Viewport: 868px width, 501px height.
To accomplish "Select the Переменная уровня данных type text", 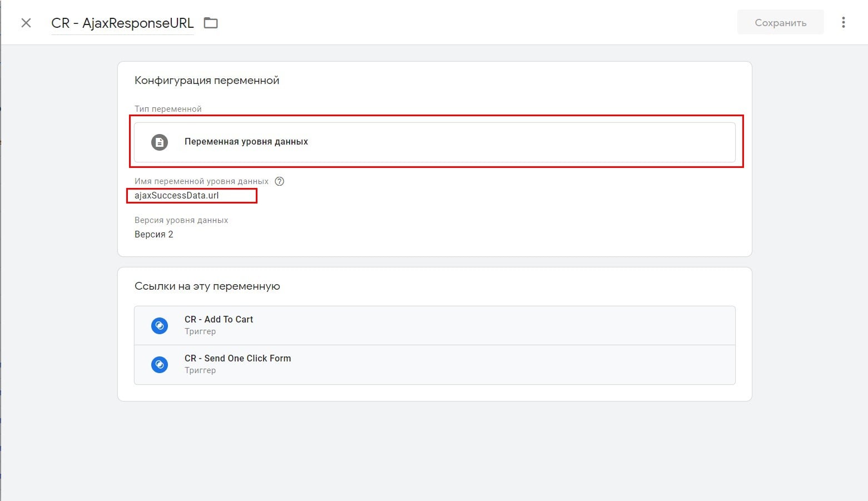I will coord(246,142).
